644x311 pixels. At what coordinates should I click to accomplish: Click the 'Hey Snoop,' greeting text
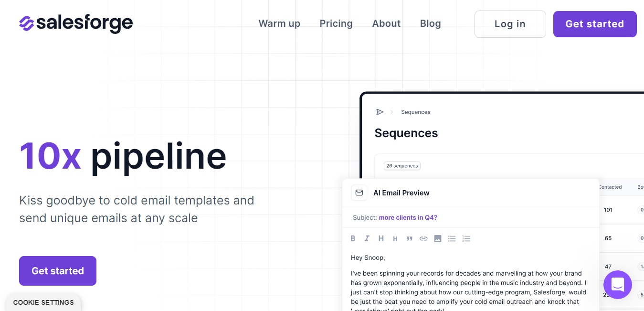pyautogui.click(x=368, y=257)
